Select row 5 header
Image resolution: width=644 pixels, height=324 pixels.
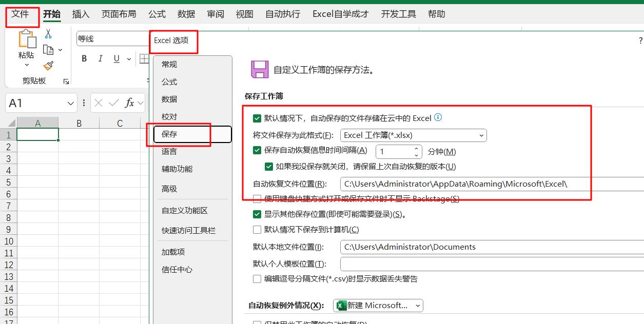[9, 182]
